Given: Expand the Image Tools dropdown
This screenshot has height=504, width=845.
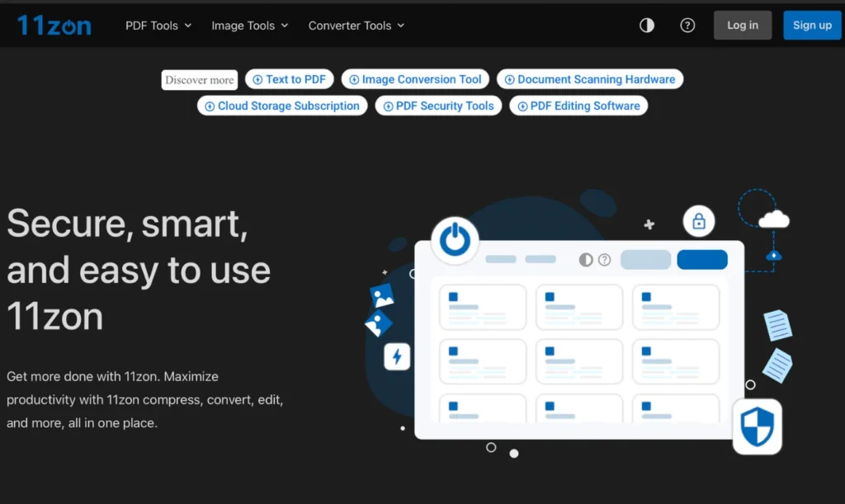Looking at the screenshot, I should pos(250,26).
